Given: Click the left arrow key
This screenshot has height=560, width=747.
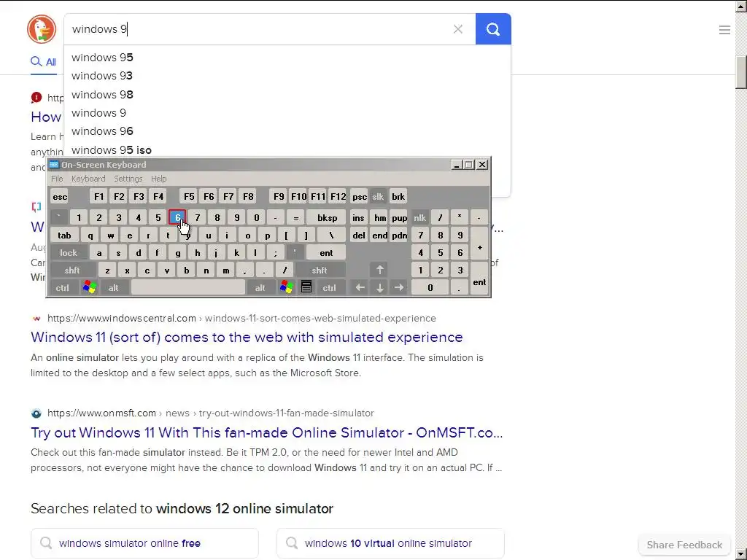Looking at the screenshot, I should click(360, 287).
